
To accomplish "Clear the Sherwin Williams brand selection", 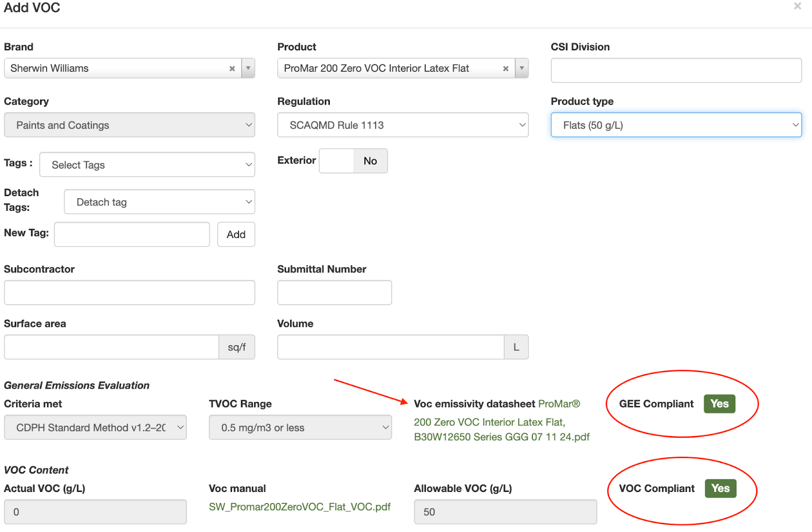I will pos(232,69).
